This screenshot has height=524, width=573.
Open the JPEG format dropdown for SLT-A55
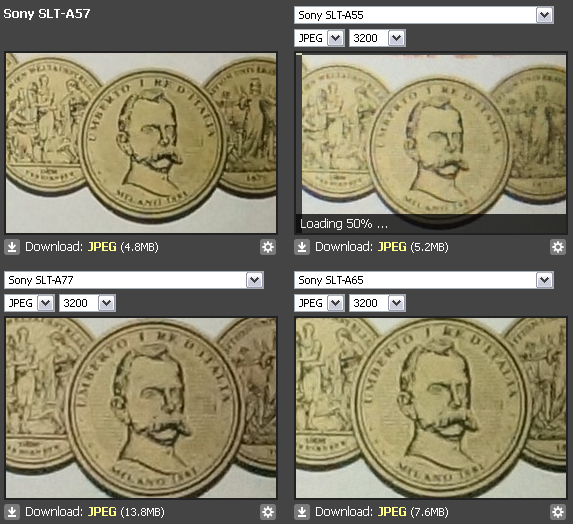pos(319,38)
